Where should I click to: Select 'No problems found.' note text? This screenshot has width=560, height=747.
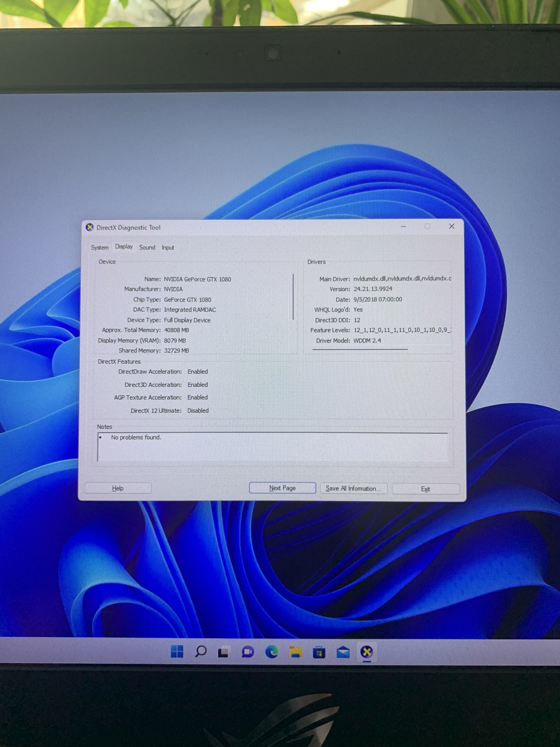click(x=136, y=437)
